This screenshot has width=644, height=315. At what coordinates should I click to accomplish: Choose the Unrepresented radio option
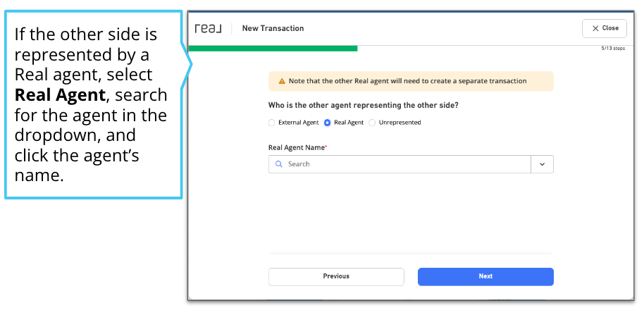(x=372, y=123)
